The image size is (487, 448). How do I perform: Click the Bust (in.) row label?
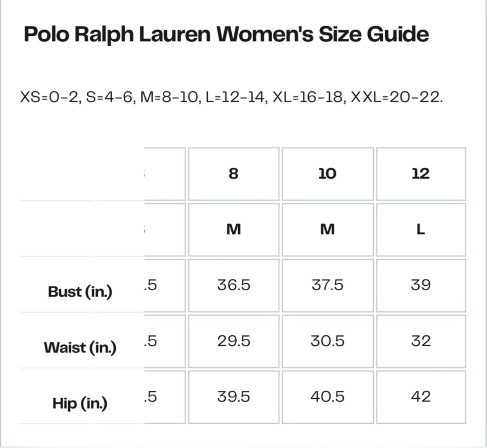(80, 292)
